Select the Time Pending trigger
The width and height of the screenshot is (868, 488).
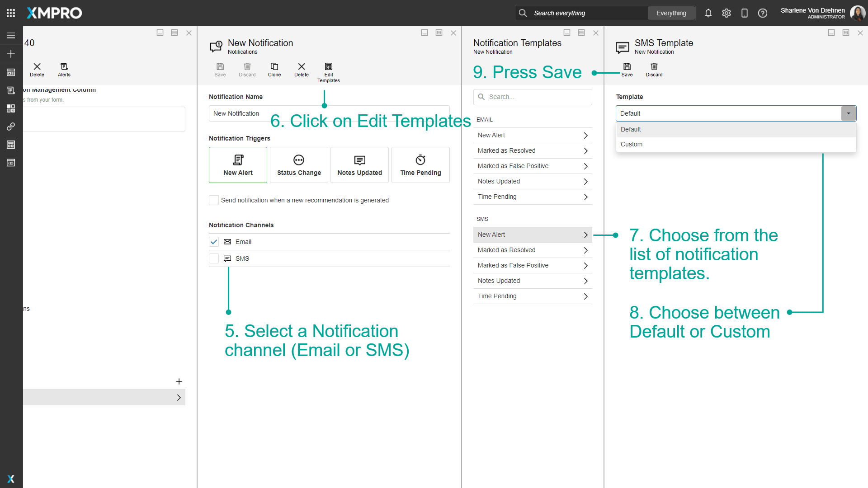click(x=420, y=165)
